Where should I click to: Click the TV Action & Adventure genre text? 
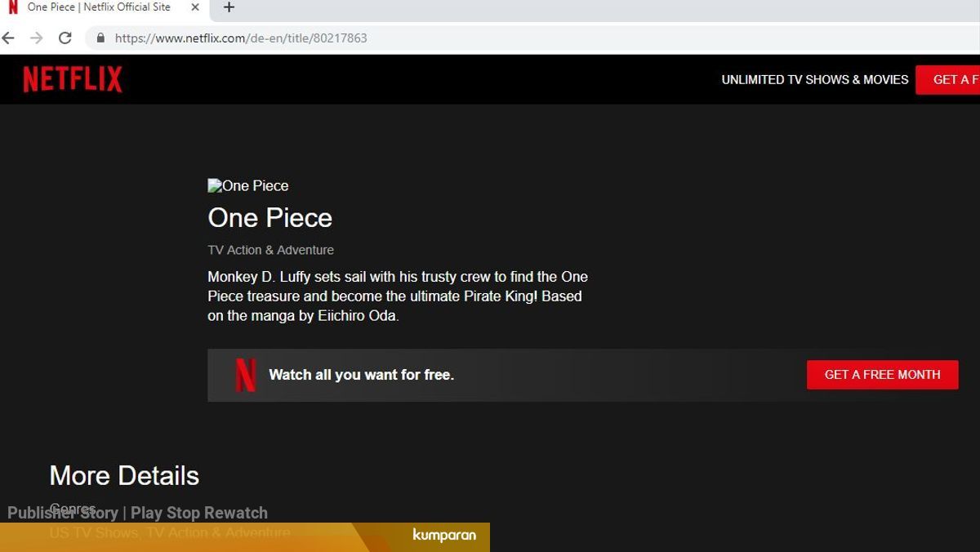click(270, 250)
